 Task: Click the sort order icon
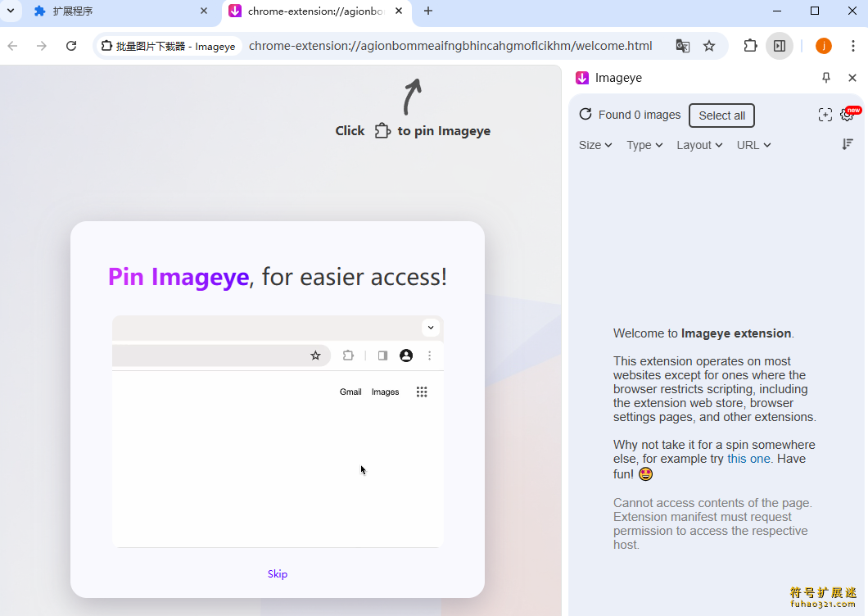tap(847, 145)
